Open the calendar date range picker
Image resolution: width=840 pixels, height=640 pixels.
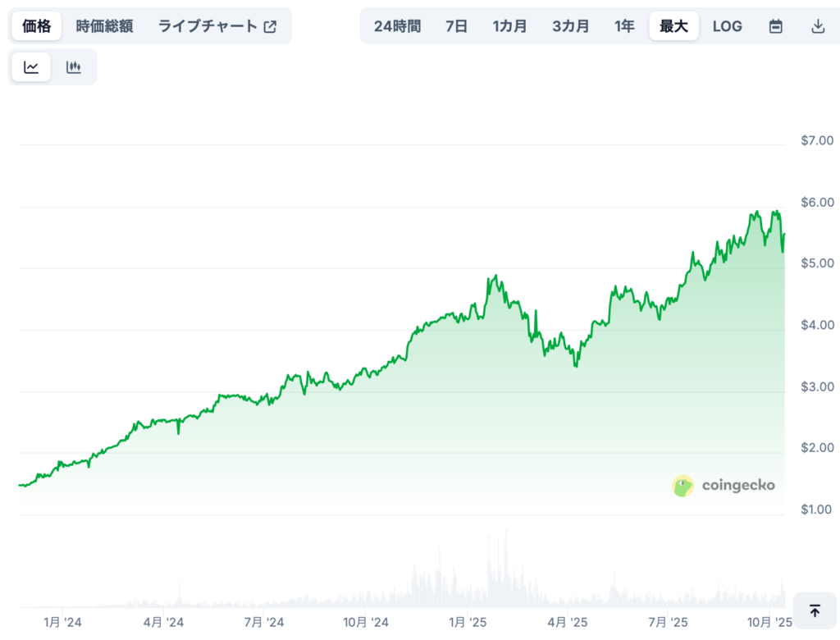pyautogui.click(x=775, y=26)
